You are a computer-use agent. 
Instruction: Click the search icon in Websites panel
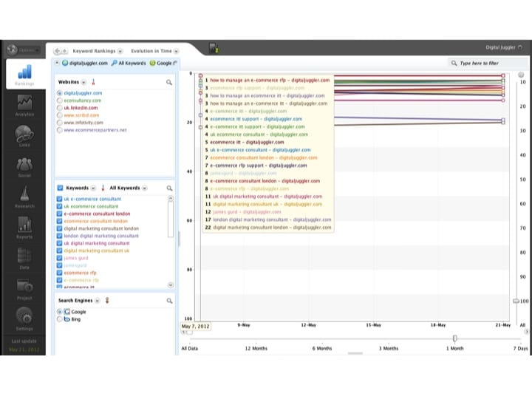pyautogui.click(x=169, y=82)
